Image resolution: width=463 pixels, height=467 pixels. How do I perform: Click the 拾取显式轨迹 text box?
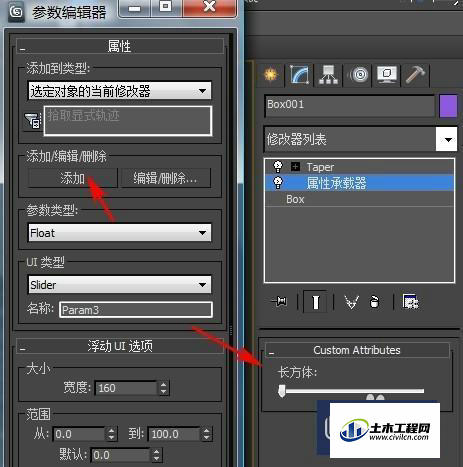click(128, 121)
